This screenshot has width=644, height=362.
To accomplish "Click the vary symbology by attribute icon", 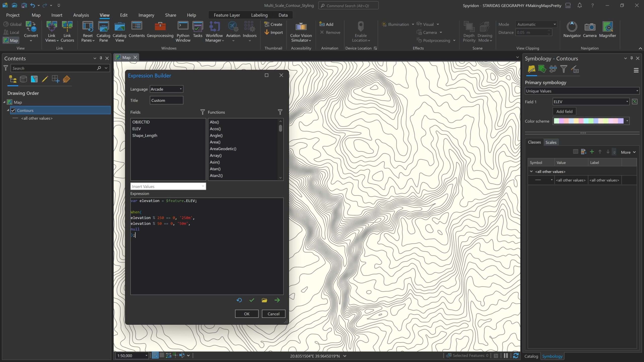I will pyautogui.click(x=542, y=69).
